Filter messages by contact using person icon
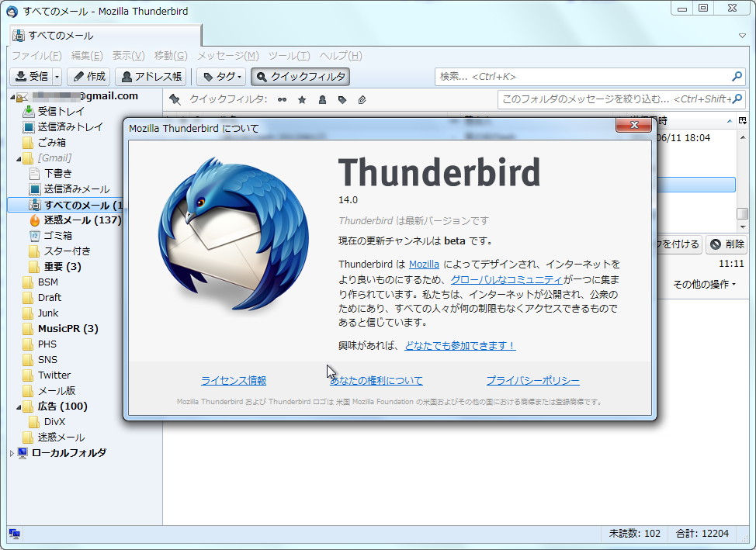 pos(321,99)
